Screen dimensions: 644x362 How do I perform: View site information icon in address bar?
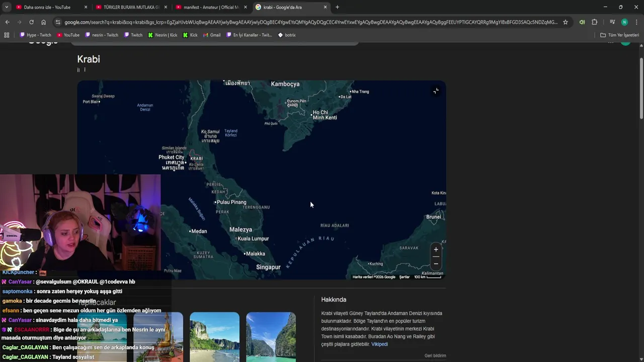pos(58,22)
